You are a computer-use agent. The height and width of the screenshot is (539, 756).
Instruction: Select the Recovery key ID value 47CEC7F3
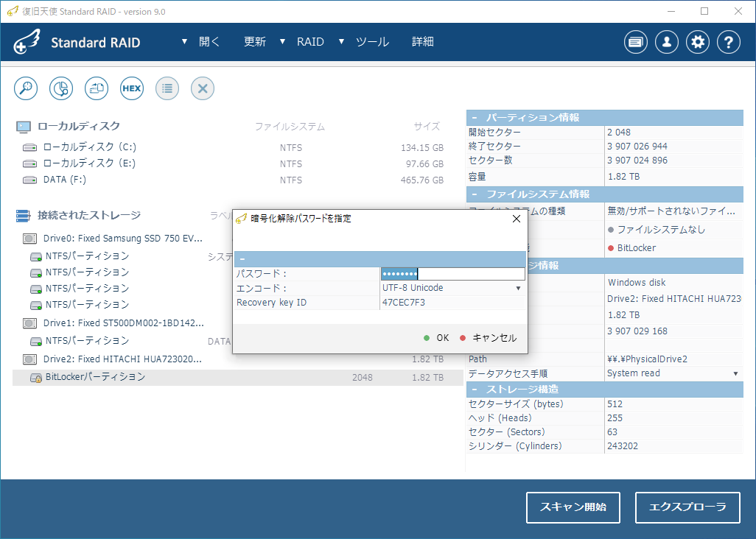click(404, 303)
